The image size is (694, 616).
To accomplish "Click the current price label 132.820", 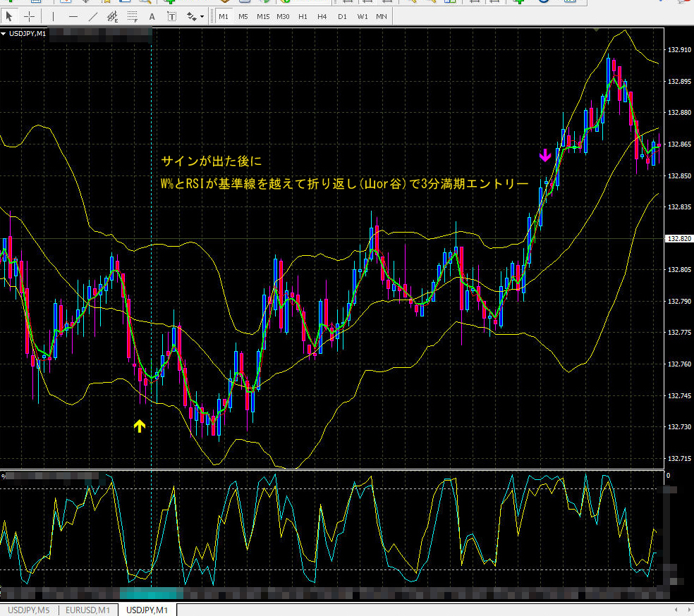I will [679, 239].
